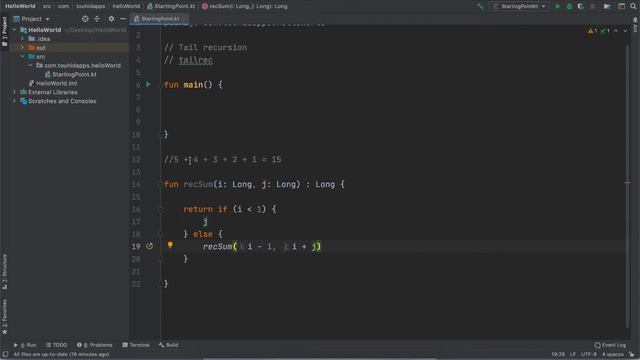The width and height of the screenshot is (640, 360).
Task: Click the red error stripe marker on scrollbar
Action: click(628, 182)
